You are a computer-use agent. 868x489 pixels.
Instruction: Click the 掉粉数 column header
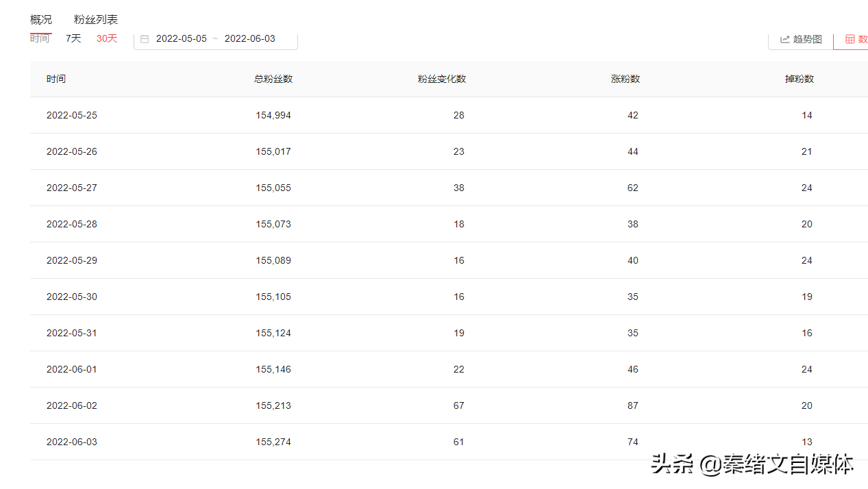click(799, 79)
